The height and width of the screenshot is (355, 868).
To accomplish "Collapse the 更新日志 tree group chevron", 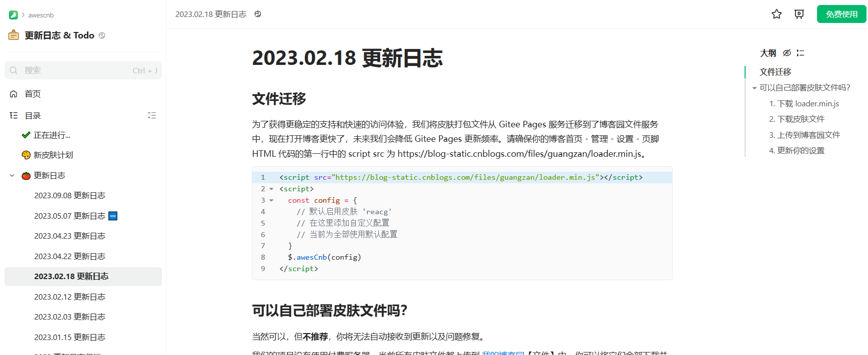I will pyautogui.click(x=12, y=176).
